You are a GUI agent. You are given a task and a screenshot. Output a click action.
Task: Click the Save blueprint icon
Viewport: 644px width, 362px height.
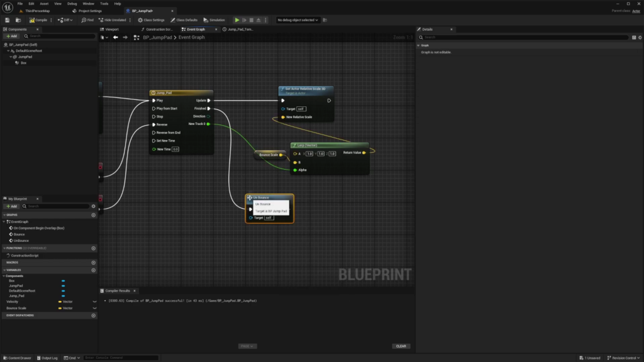pos(7,19)
